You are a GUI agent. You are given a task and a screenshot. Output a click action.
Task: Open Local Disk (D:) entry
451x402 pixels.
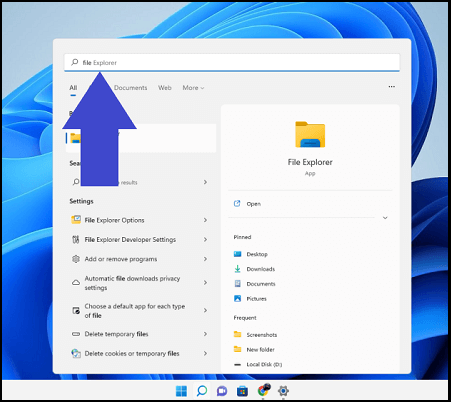coord(264,364)
